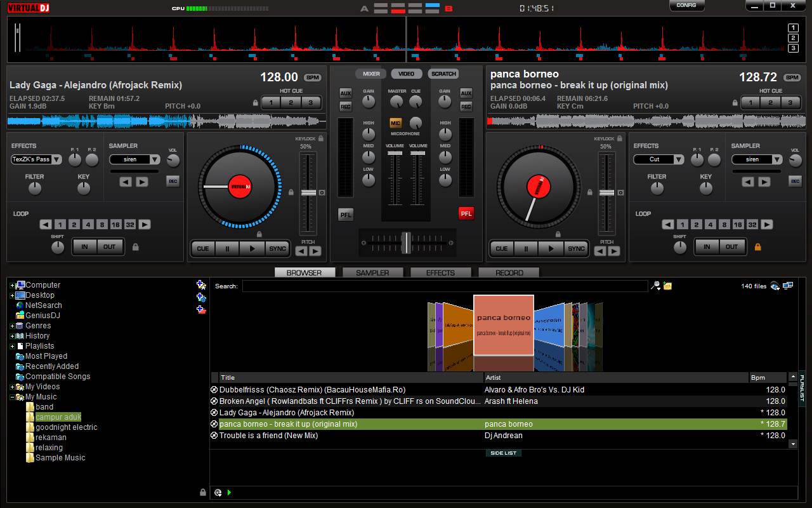Play the left deck

coord(252,248)
